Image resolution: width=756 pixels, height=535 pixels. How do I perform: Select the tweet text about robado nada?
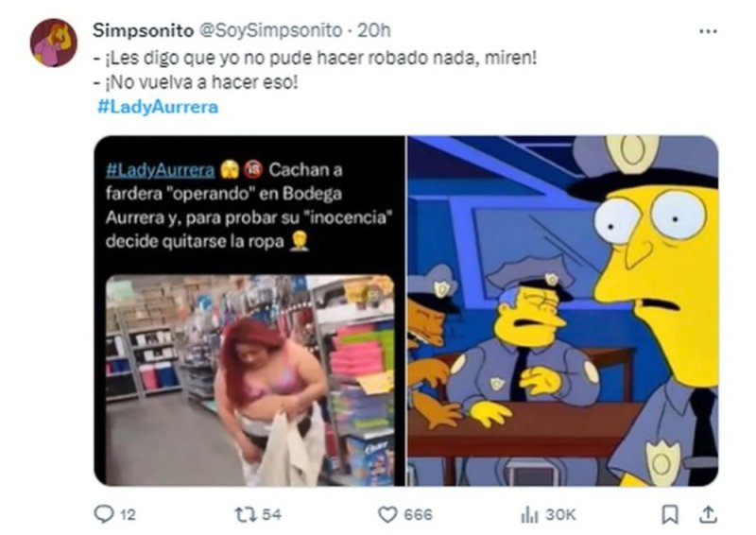click(315, 59)
